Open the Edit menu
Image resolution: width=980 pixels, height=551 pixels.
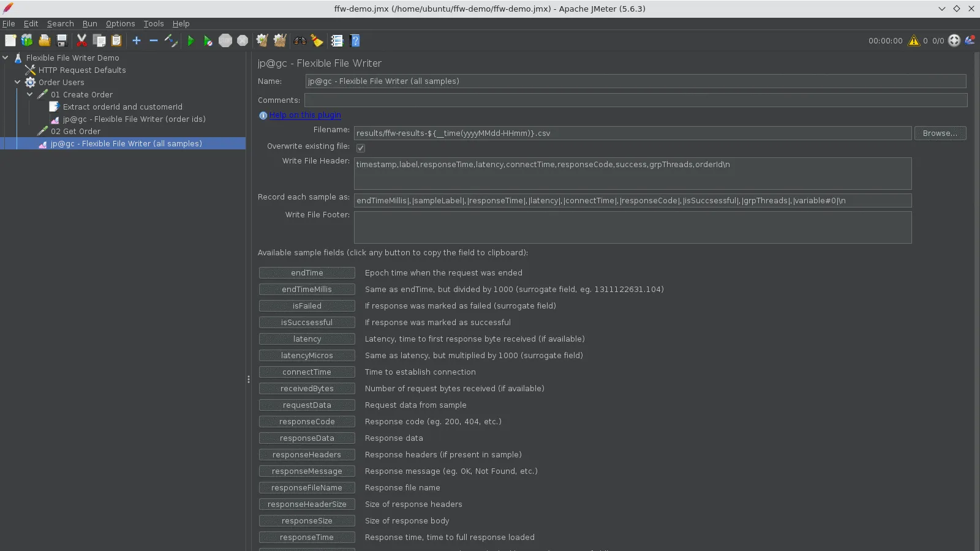(x=31, y=23)
